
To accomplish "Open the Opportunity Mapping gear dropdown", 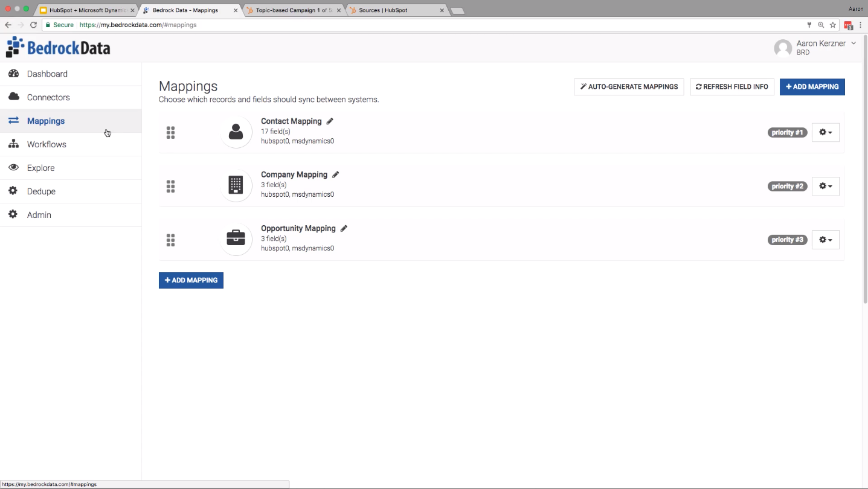I will point(826,240).
